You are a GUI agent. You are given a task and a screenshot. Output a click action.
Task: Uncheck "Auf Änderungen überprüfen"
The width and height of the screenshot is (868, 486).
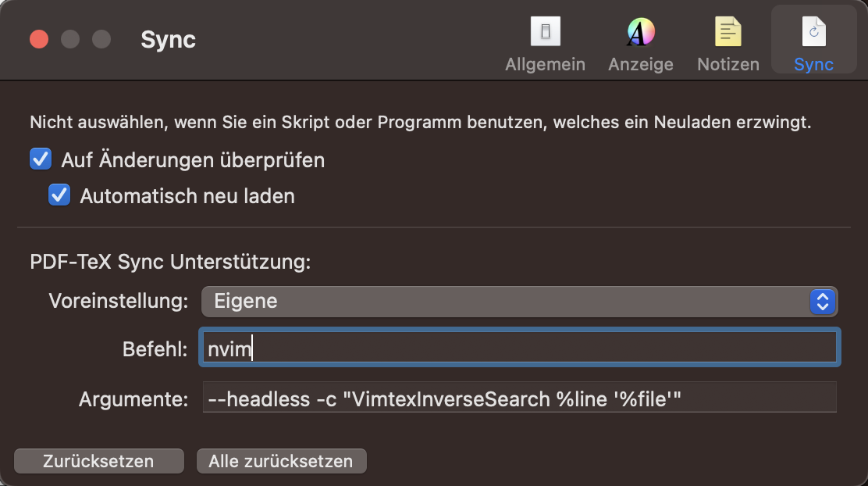(x=40, y=159)
